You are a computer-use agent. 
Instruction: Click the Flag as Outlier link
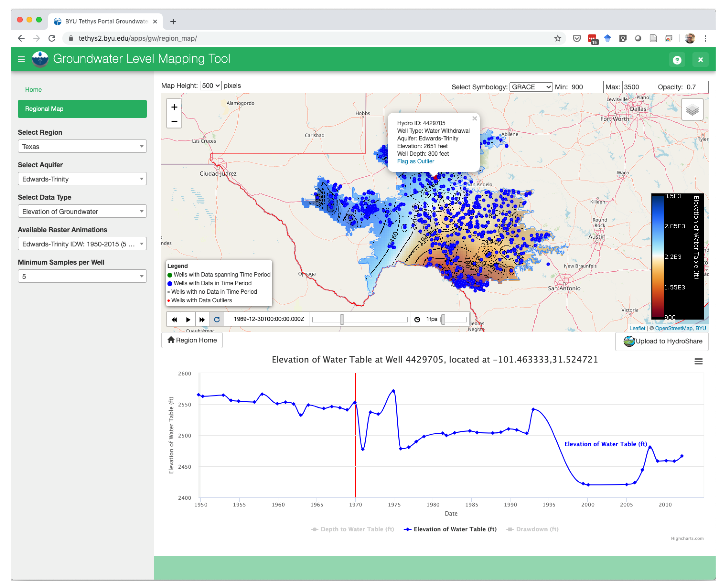[415, 161]
